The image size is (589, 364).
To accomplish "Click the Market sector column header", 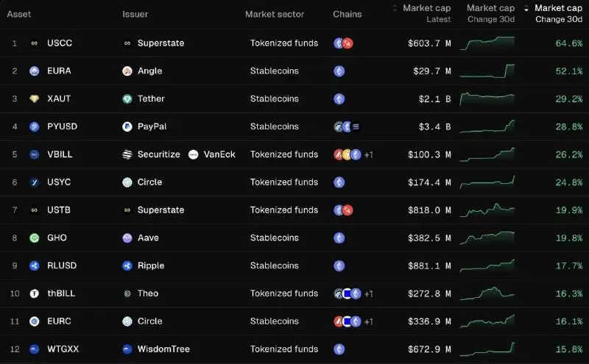I will pyautogui.click(x=275, y=14).
